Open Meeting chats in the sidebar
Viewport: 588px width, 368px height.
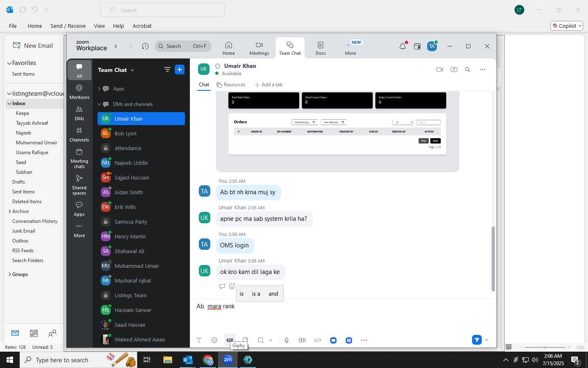79,159
